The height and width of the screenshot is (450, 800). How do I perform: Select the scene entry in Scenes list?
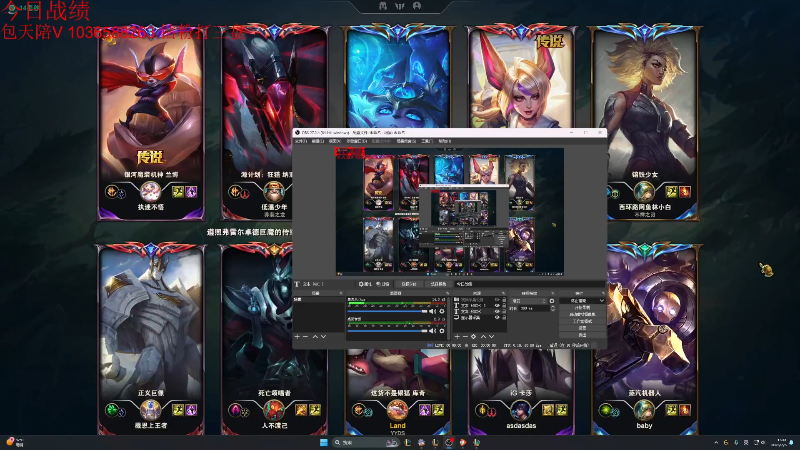point(319,299)
